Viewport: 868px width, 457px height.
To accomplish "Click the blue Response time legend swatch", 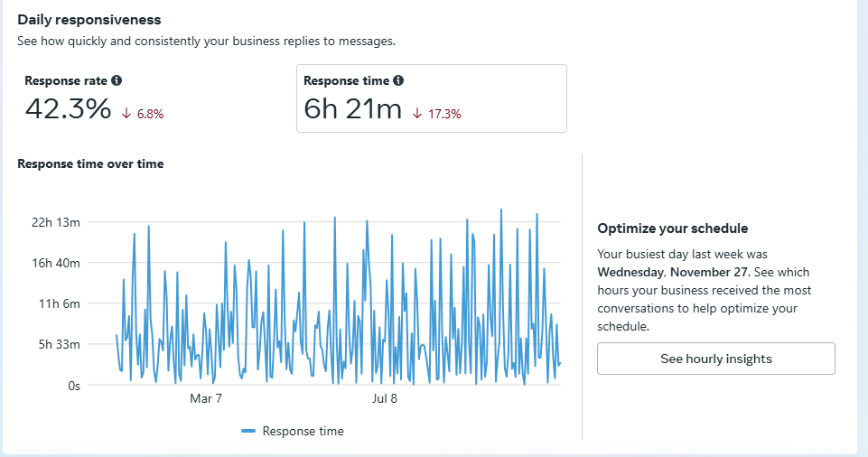I will tap(248, 432).
